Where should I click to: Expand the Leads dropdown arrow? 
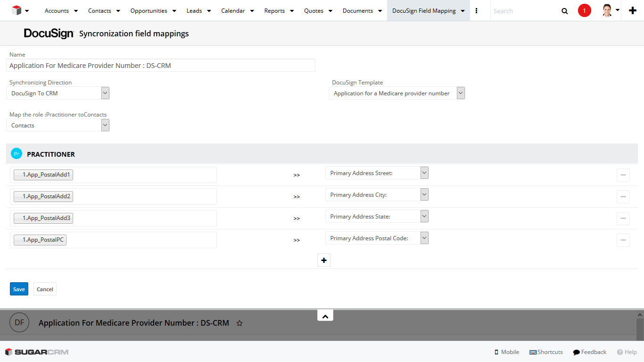209,11
